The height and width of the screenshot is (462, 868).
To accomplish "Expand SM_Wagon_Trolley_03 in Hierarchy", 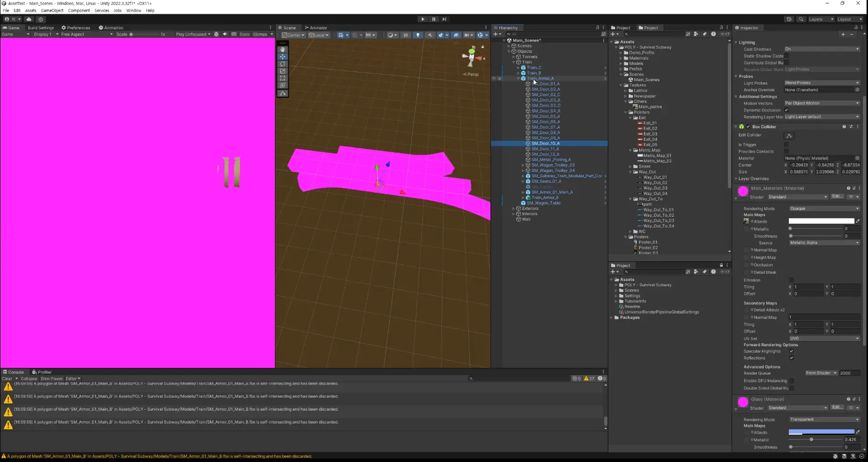I will pos(523,165).
